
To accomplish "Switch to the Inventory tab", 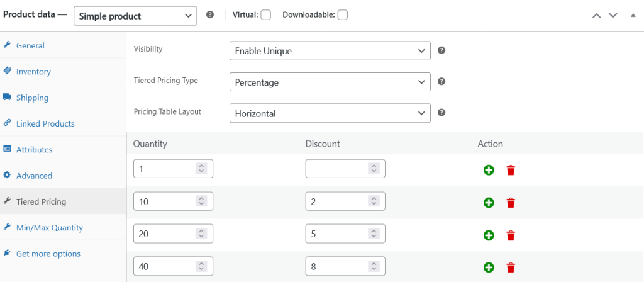I will 33,72.
